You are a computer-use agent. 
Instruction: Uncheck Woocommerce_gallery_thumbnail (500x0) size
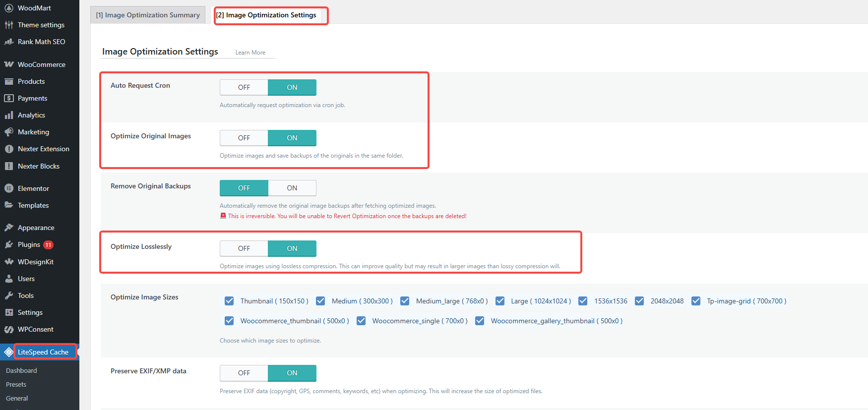pyautogui.click(x=480, y=321)
